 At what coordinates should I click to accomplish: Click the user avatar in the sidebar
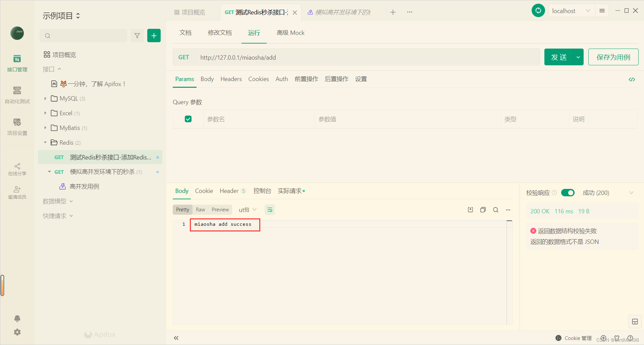click(17, 33)
